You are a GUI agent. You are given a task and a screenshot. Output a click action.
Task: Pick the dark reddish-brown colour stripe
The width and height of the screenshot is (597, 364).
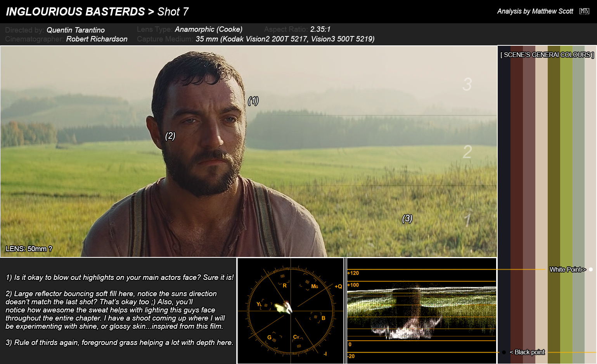point(517,205)
